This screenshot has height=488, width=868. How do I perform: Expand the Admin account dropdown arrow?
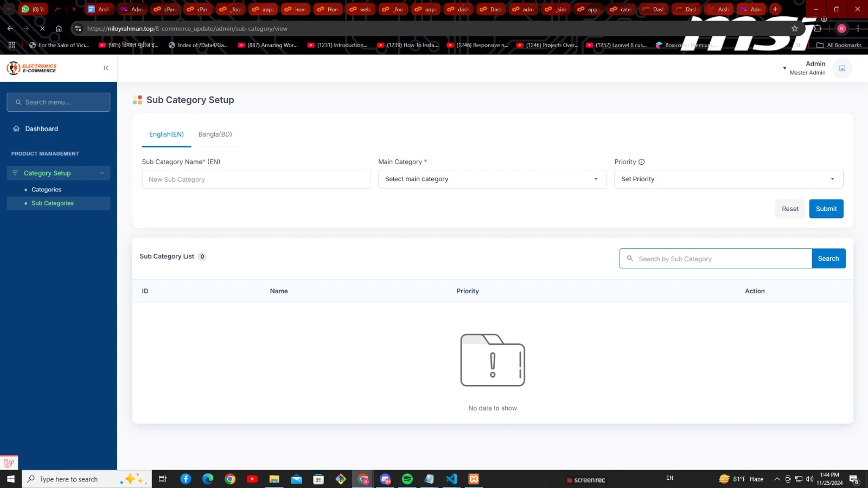tap(784, 68)
